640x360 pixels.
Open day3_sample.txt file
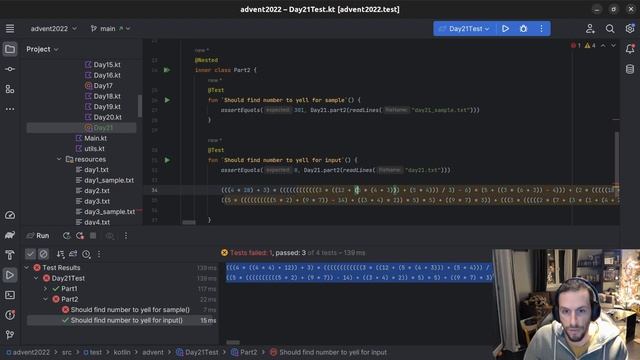[109, 212]
